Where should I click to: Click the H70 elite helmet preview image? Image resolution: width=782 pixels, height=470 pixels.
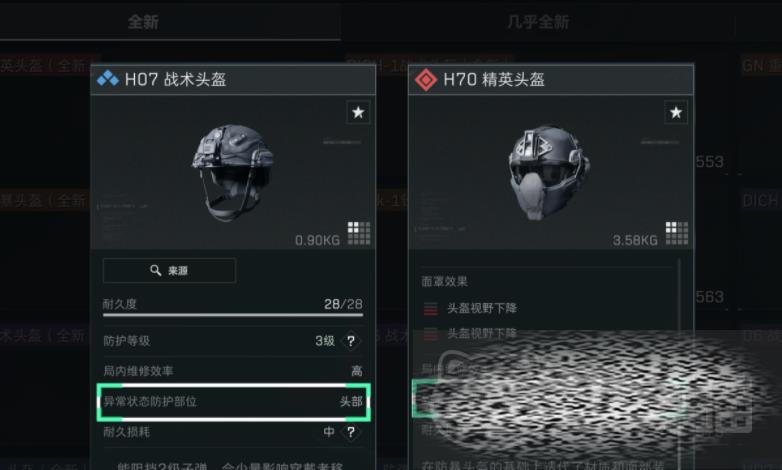(548, 172)
